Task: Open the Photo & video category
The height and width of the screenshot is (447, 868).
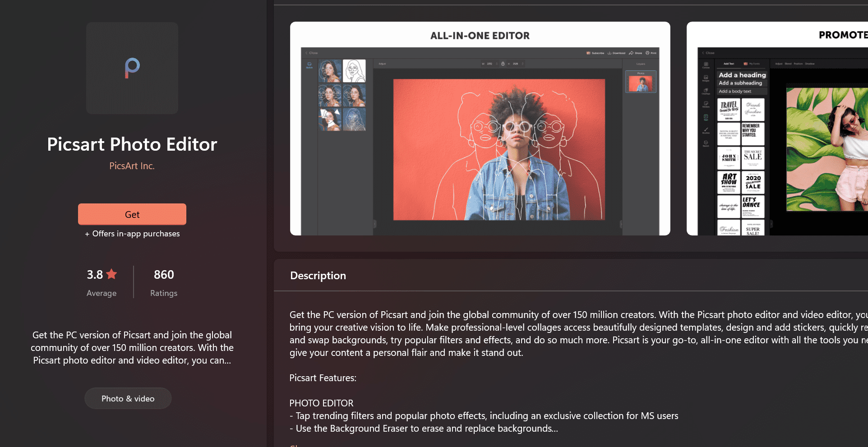Action: 128,399
